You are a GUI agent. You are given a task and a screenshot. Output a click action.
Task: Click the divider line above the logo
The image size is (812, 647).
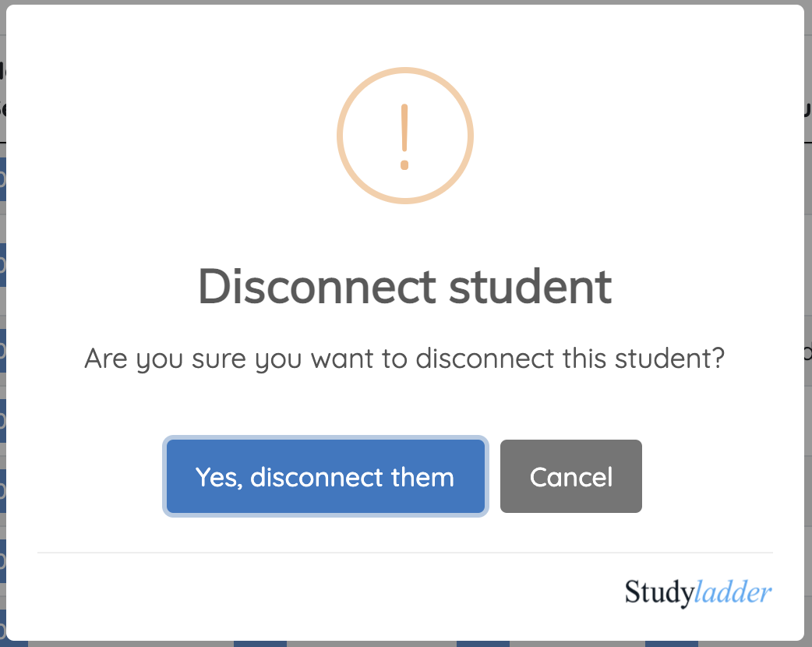(404, 553)
